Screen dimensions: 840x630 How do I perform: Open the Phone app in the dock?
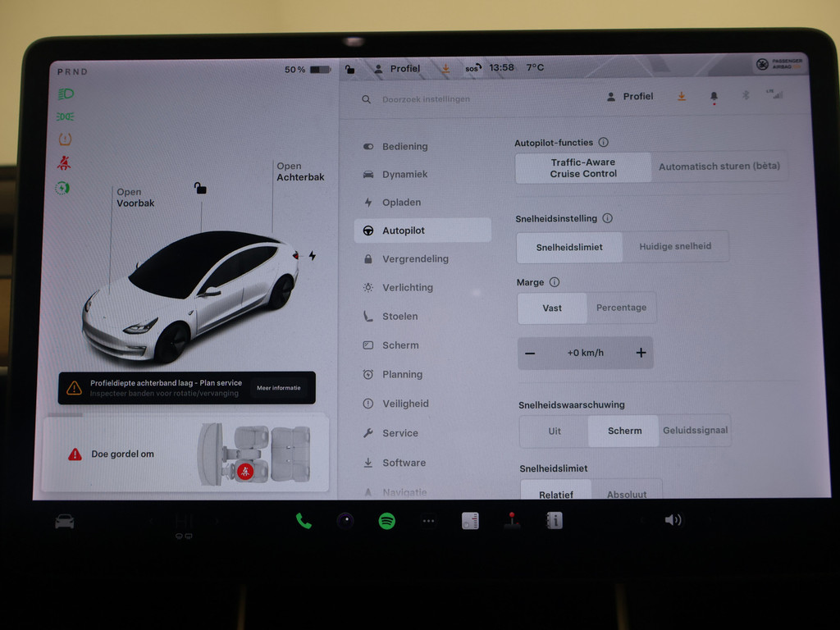[x=304, y=521]
